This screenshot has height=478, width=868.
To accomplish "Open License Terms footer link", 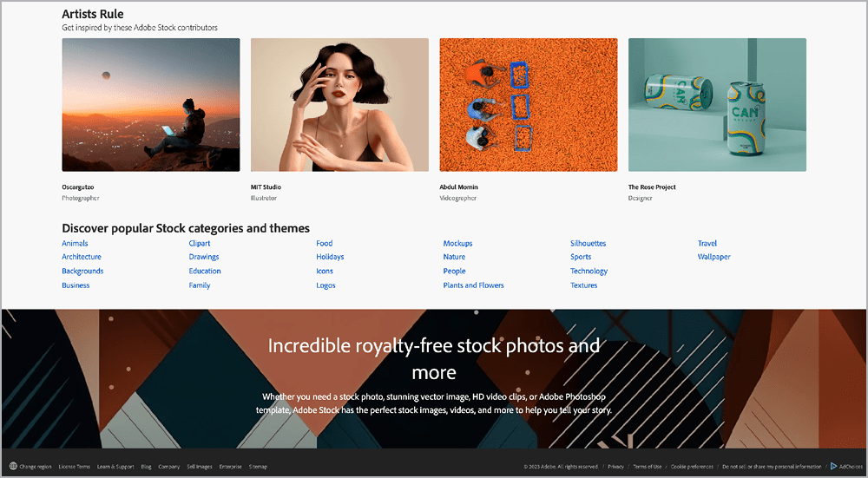I will point(74,467).
